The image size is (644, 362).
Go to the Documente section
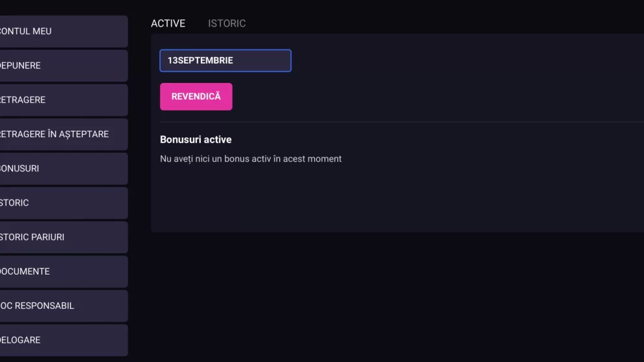63,272
